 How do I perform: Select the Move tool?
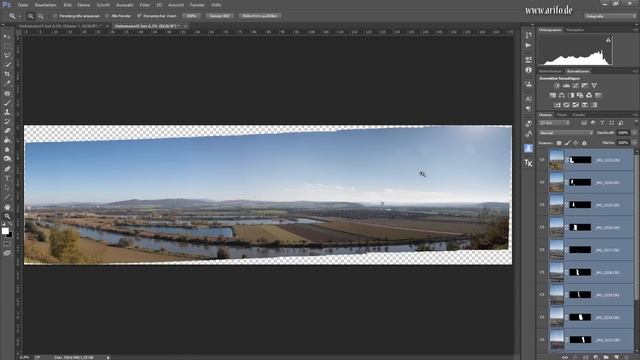7,37
